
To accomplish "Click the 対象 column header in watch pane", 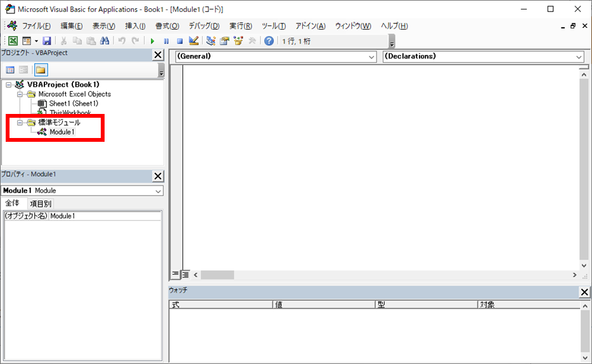I will [x=529, y=304].
